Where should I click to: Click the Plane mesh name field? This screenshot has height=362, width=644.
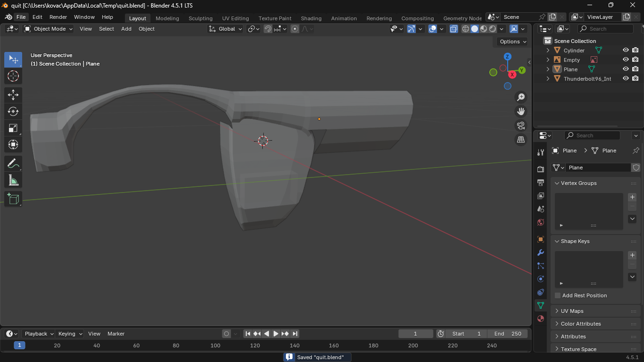[x=599, y=168]
